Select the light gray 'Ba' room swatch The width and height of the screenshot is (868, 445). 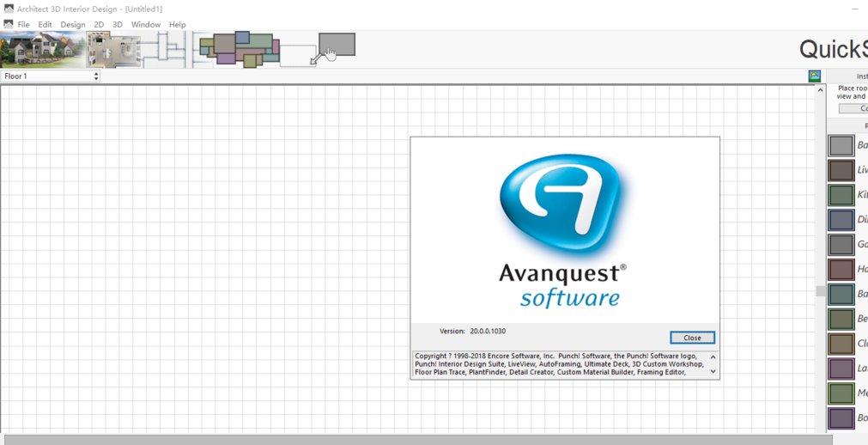841,146
